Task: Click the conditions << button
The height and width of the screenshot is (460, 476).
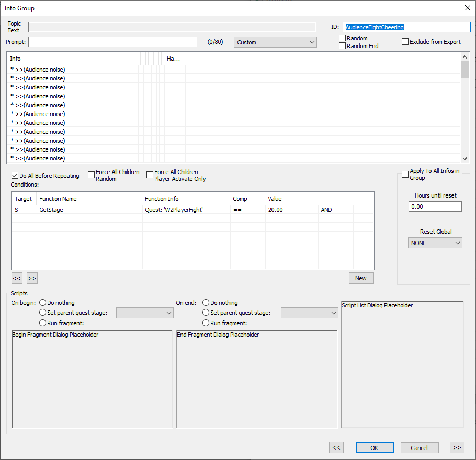Action: pos(17,278)
